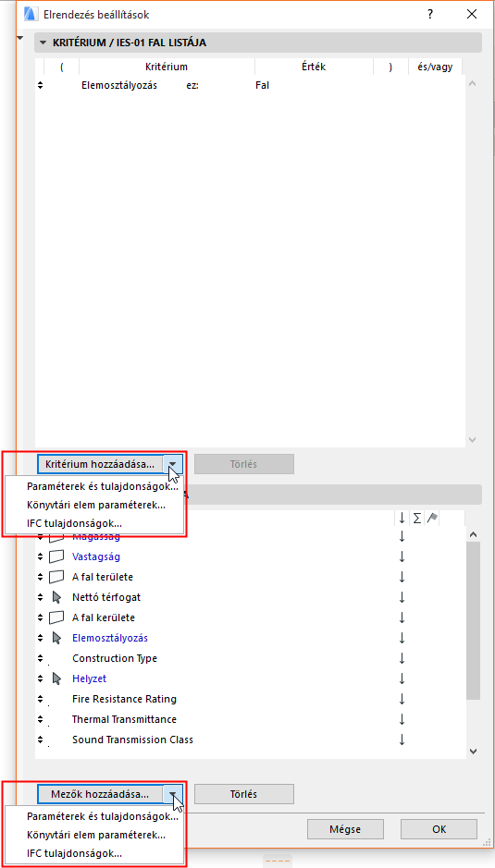495x868 pixels.
Task: Click the help question mark in title bar
Action: point(430,15)
